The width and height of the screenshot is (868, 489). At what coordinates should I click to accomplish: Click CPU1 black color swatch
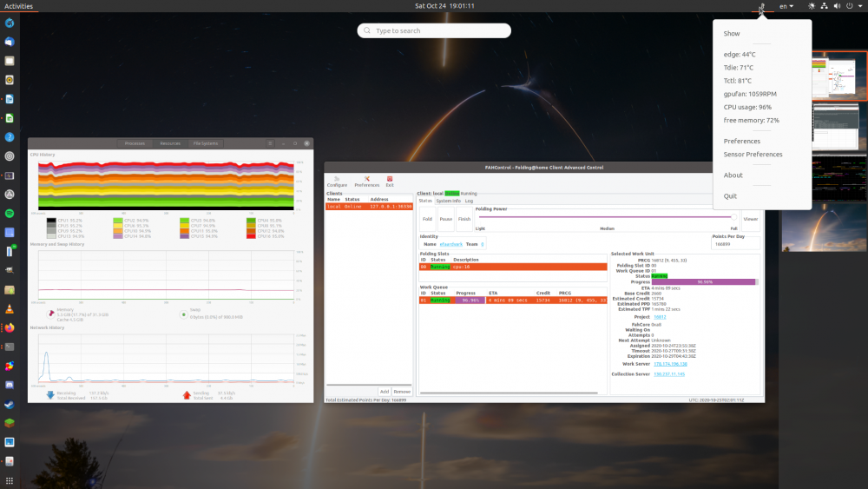tap(51, 221)
